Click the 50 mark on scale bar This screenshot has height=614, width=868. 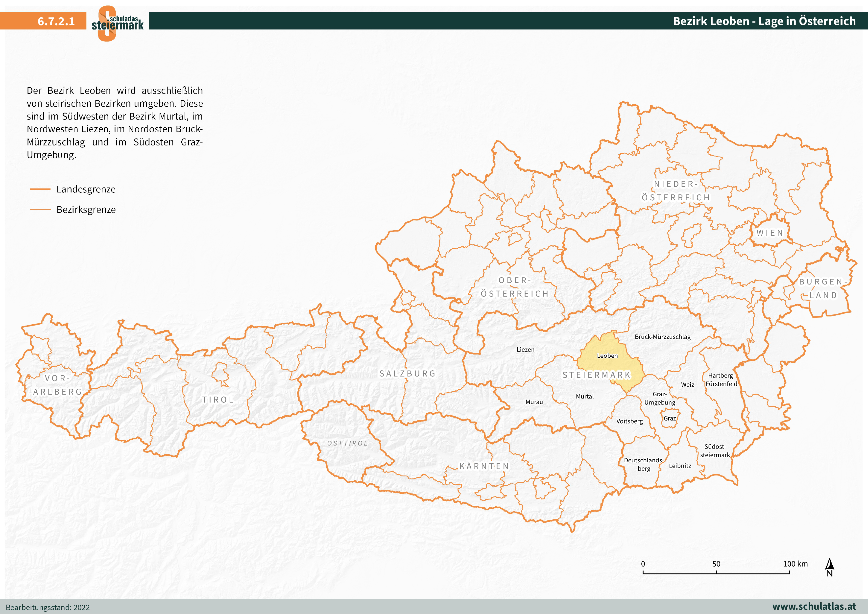(x=716, y=564)
